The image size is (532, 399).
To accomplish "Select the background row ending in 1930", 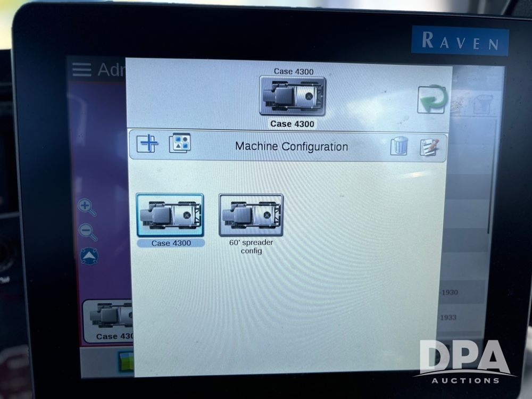I will click(463, 292).
